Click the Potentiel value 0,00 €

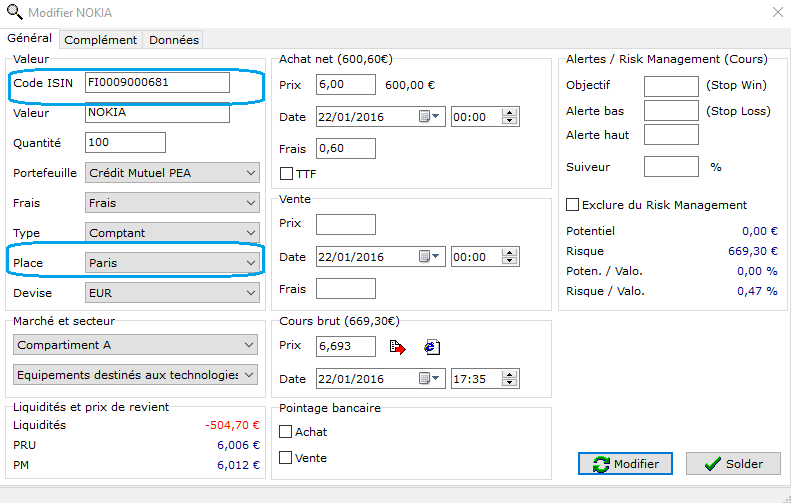(760, 231)
